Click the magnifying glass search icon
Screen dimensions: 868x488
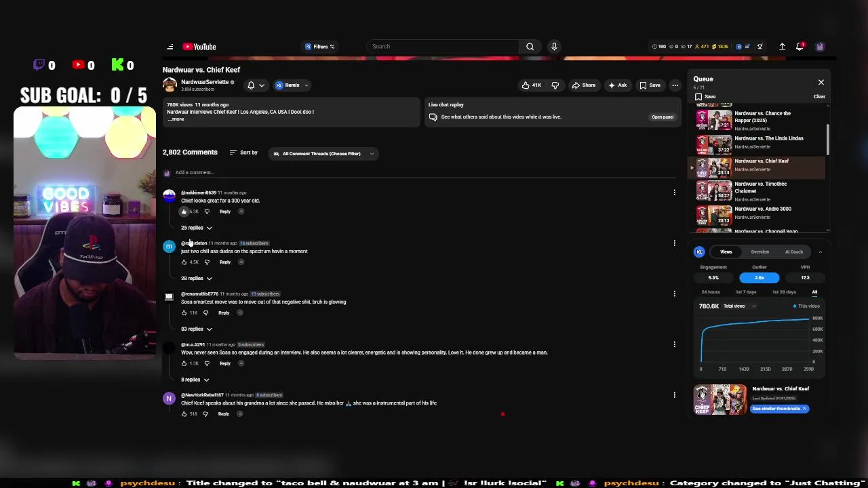click(530, 47)
